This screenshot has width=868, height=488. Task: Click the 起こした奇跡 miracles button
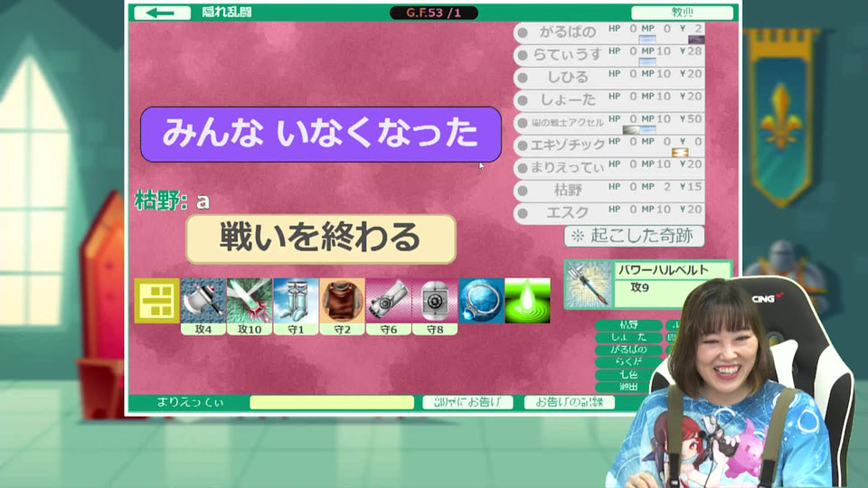[635, 236]
